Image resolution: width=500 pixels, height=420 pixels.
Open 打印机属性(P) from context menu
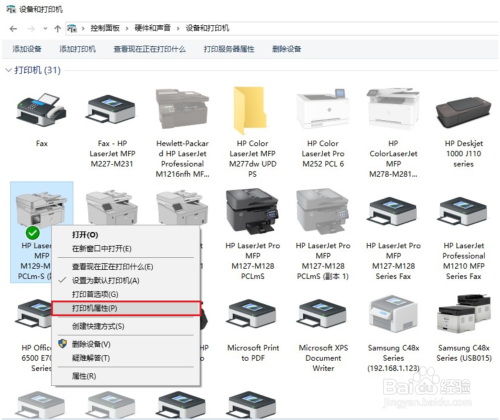click(126, 308)
